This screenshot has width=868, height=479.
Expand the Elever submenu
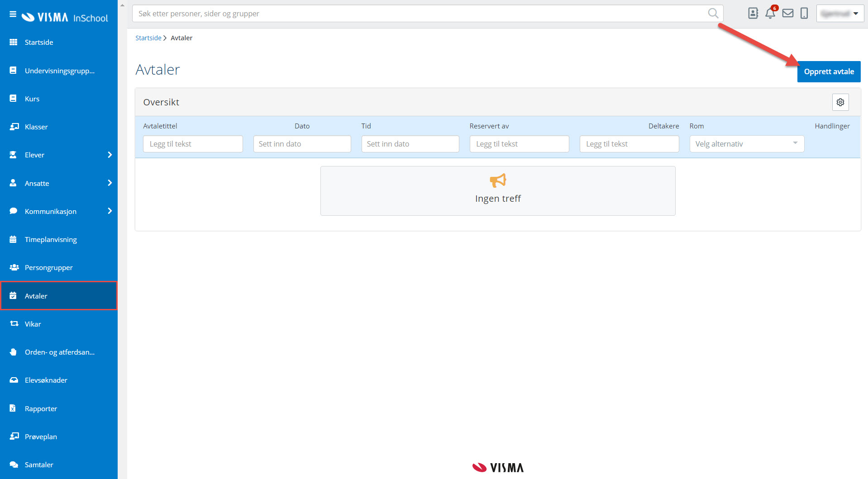click(x=109, y=155)
